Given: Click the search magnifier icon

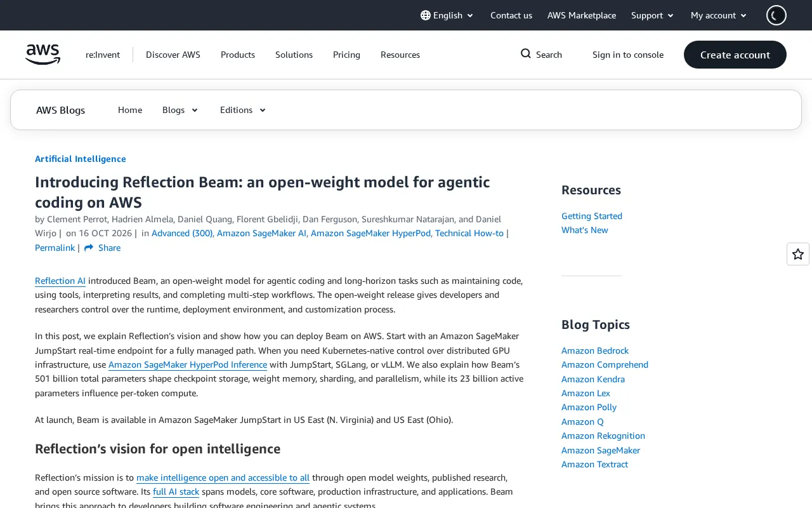Looking at the screenshot, I should point(526,54).
